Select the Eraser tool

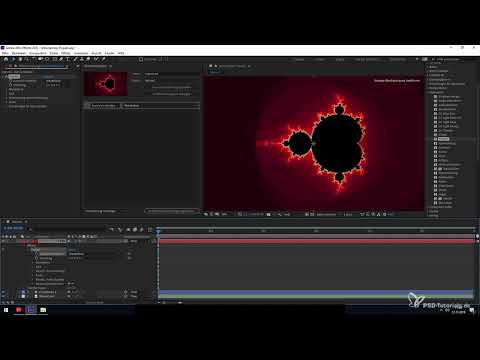[88, 59]
